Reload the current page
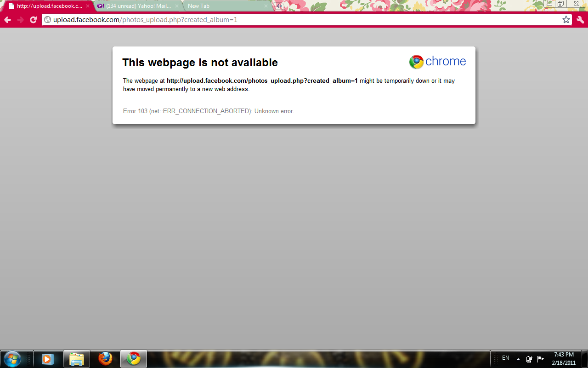This screenshot has height=368, width=588. (33, 20)
